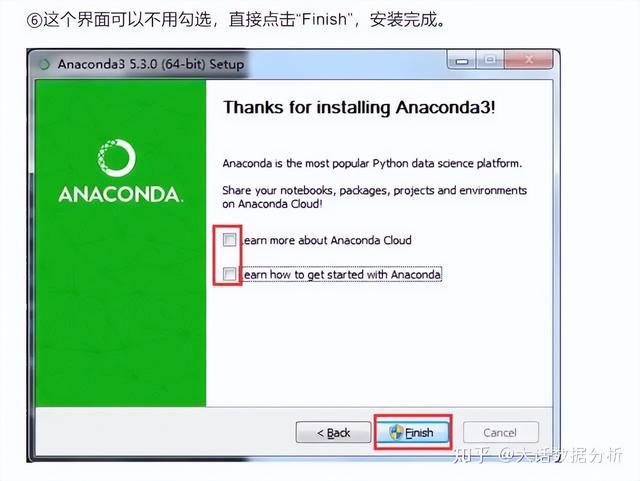Click the 'Anaconda3 5.3.0 (64-bit) Setup' title text

[x=151, y=65]
